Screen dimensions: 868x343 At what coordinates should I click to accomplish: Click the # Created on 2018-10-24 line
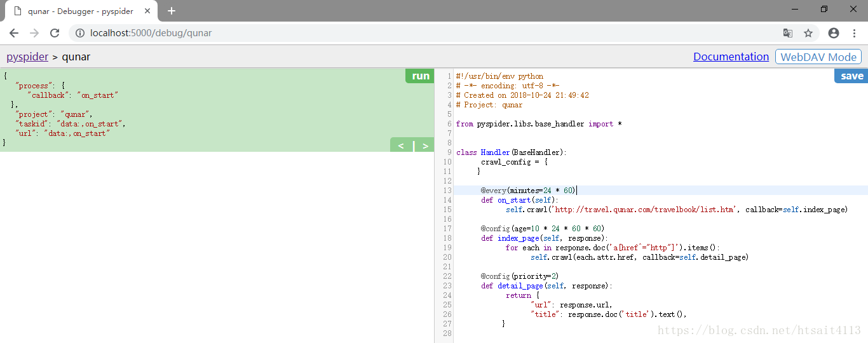pyautogui.click(x=522, y=95)
